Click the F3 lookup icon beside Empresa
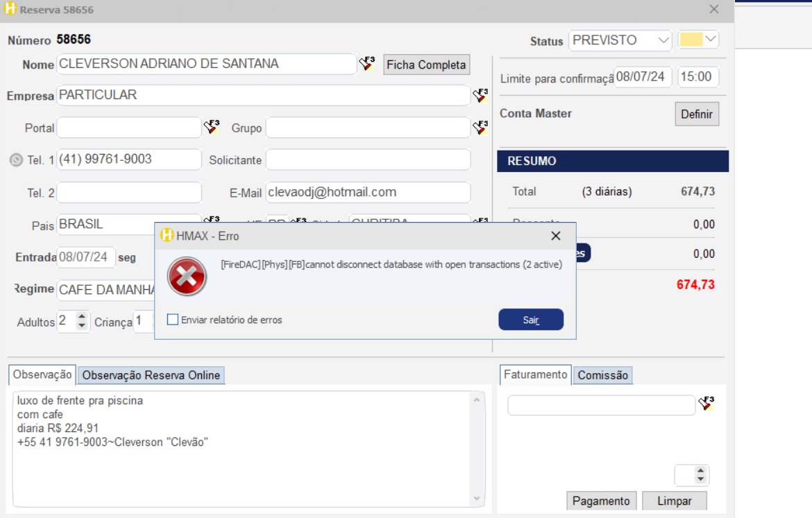 480,96
